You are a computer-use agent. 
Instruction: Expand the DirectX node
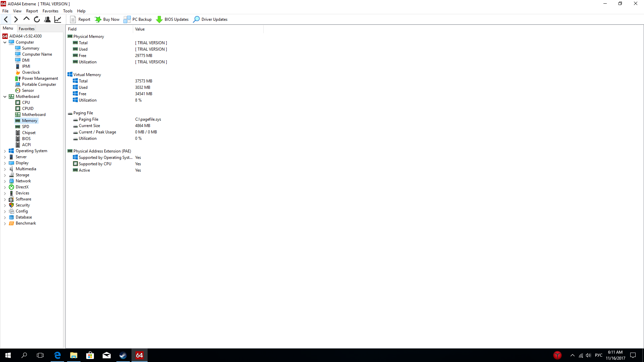tap(5, 187)
